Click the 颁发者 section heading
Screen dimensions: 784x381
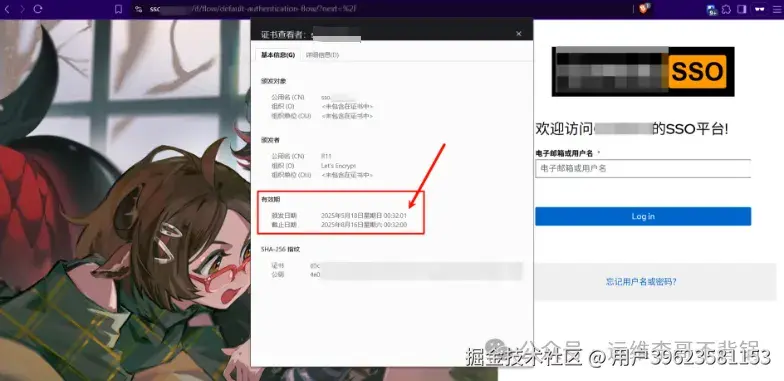270,140
